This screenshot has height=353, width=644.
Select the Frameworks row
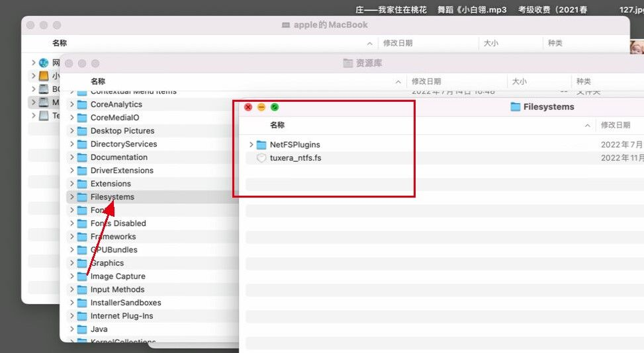[152, 237]
